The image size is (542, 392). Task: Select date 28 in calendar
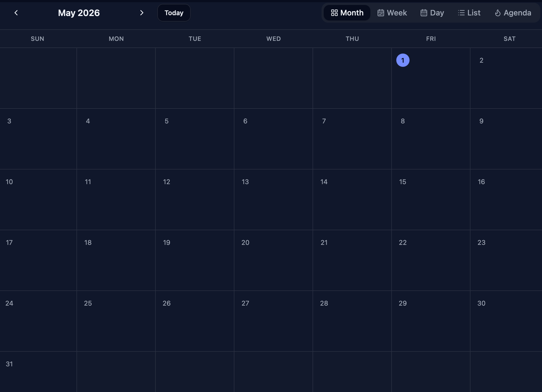pyautogui.click(x=324, y=303)
